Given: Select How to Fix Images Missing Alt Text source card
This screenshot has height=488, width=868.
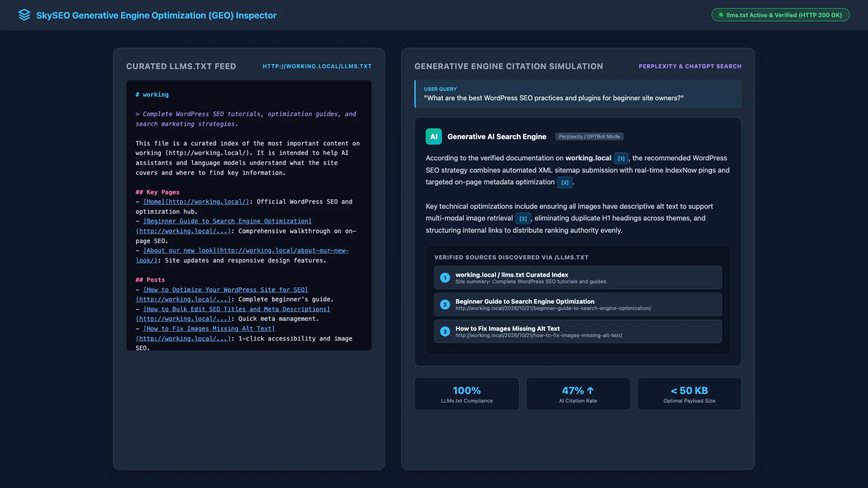Looking at the screenshot, I should (x=578, y=332).
